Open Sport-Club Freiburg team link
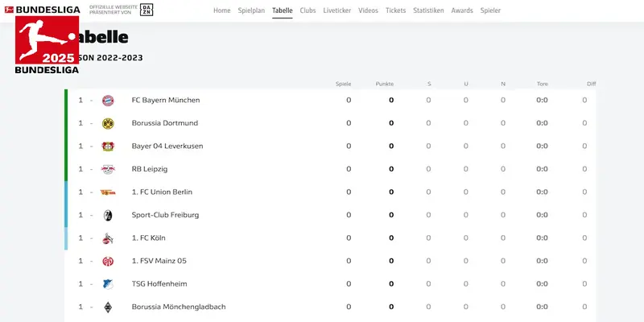The height and width of the screenshot is (322, 644). point(165,215)
